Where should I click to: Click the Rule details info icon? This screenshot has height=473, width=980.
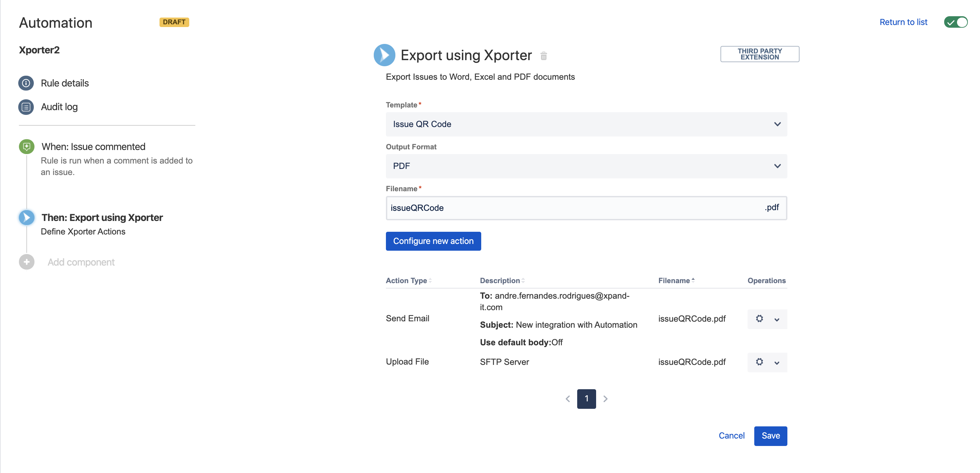(26, 83)
